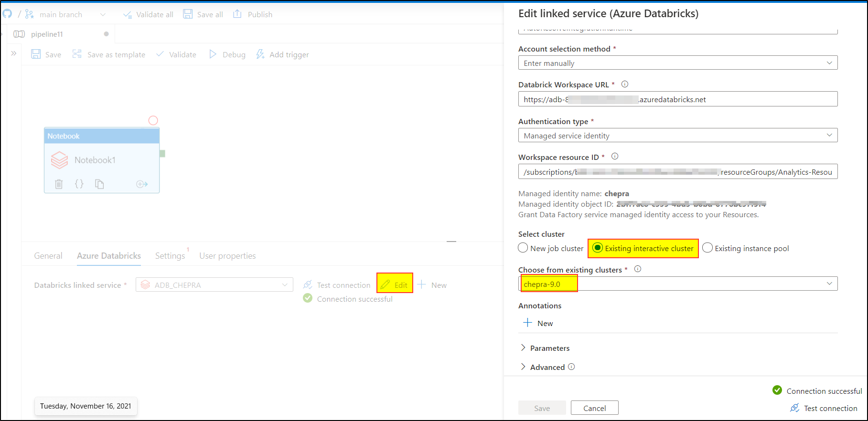Click New plus beside linked service Edit

(x=432, y=285)
